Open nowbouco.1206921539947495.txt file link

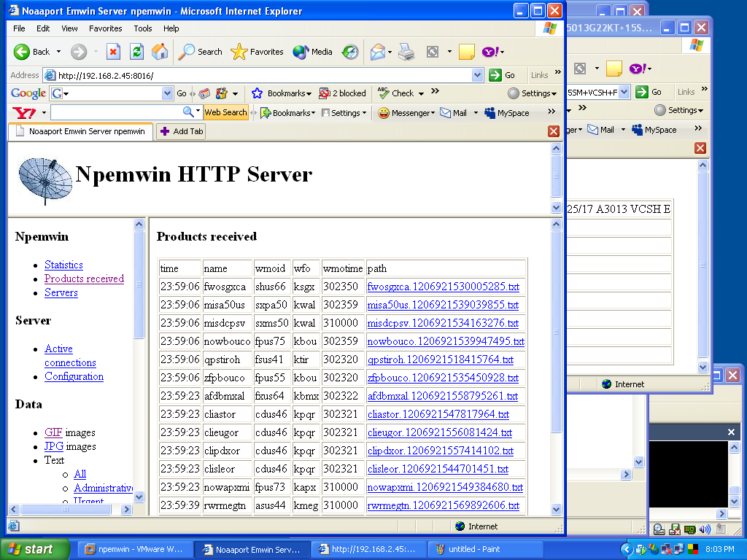[446, 341]
